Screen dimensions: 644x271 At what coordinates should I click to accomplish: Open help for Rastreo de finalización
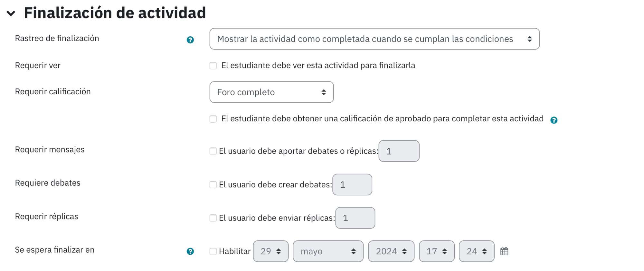click(x=190, y=40)
